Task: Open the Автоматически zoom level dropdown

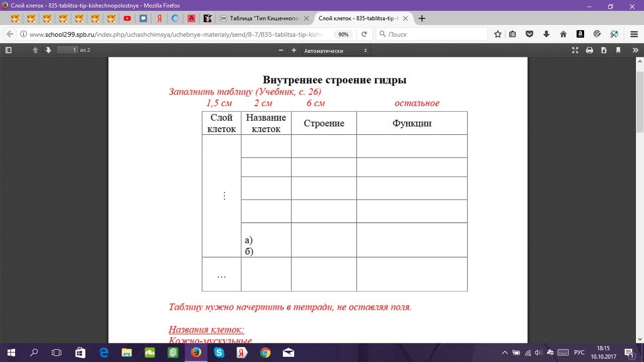Action: coord(335,50)
